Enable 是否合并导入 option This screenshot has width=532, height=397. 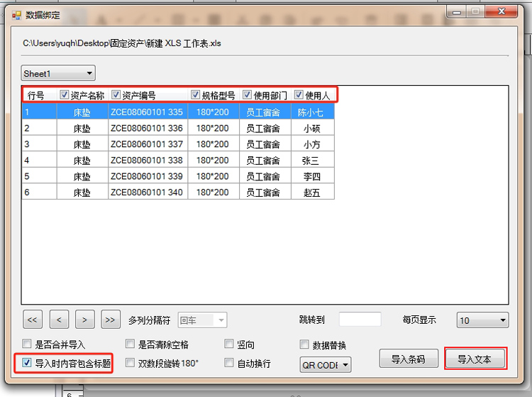tap(27, 344)
